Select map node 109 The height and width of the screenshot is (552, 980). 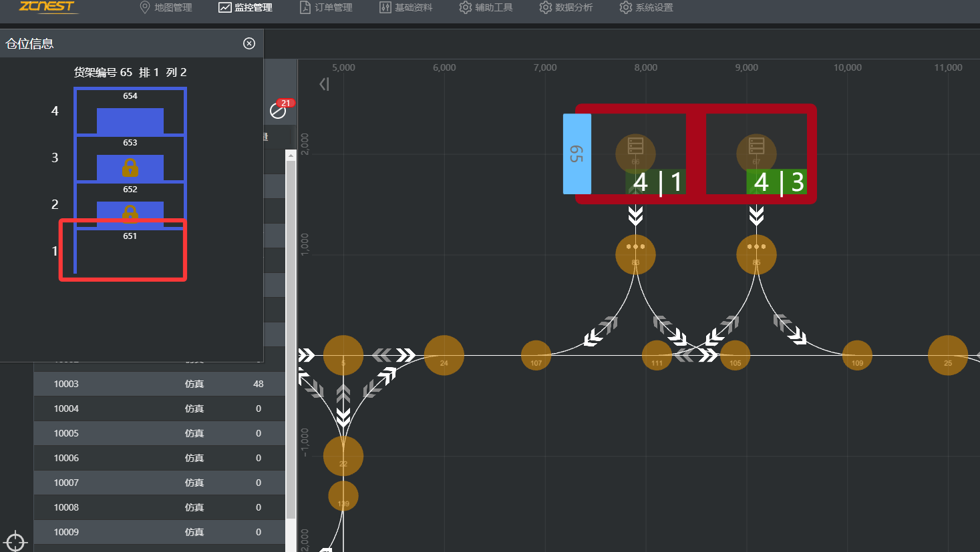(x=857, y=356)
